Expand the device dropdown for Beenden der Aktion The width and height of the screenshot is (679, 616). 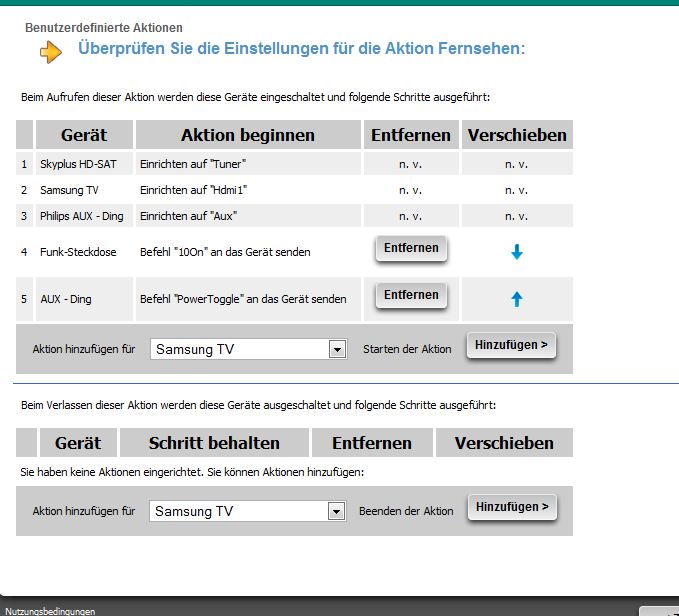coord(337,511)
